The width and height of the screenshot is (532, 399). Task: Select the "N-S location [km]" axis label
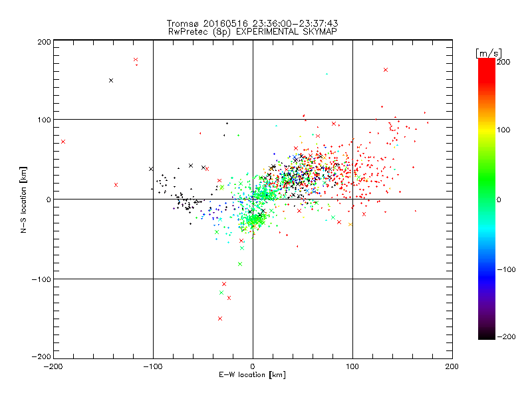[23, 200]
